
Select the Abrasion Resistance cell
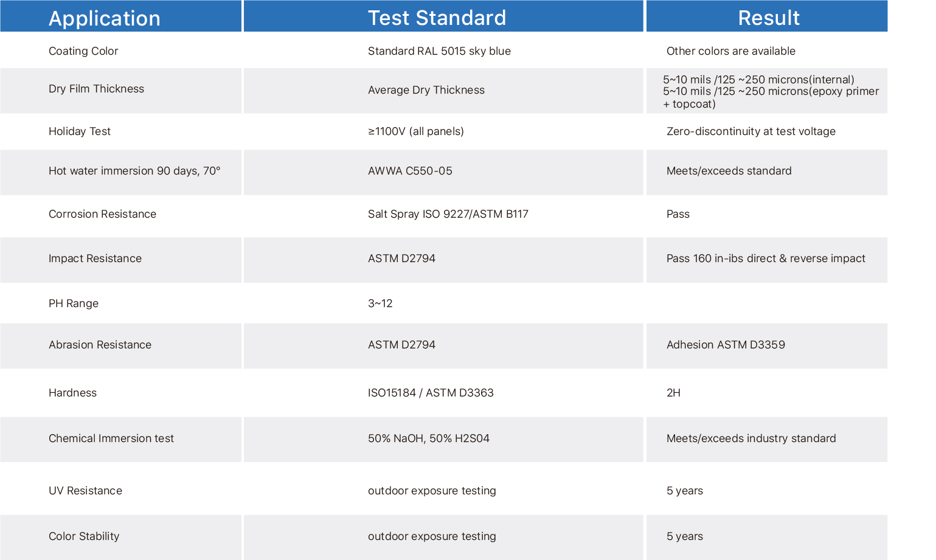coord(120,346)
